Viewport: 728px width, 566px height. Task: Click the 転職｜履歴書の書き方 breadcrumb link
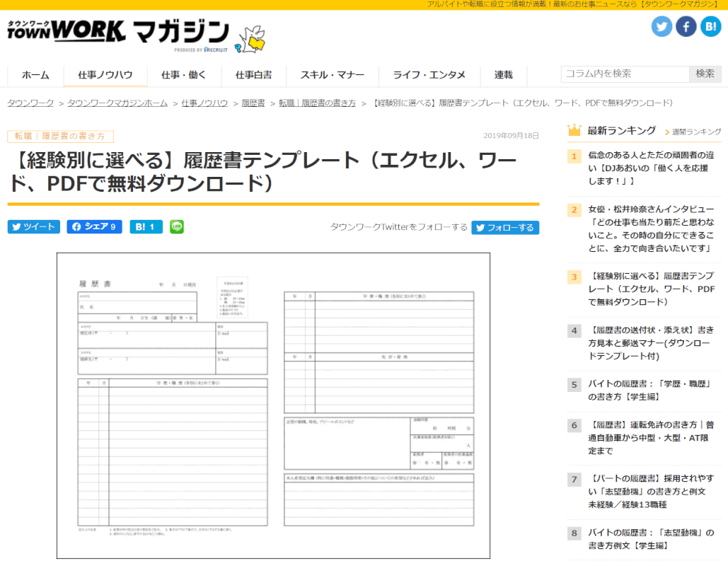[x=317, y=103]
